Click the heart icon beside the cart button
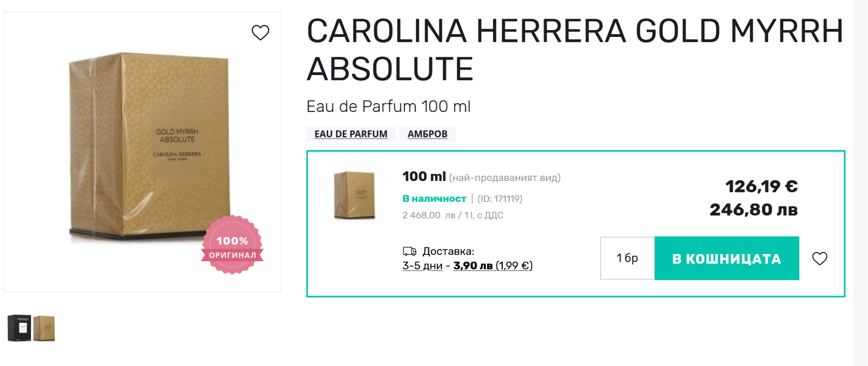868x366 pixels. [819, 258]
